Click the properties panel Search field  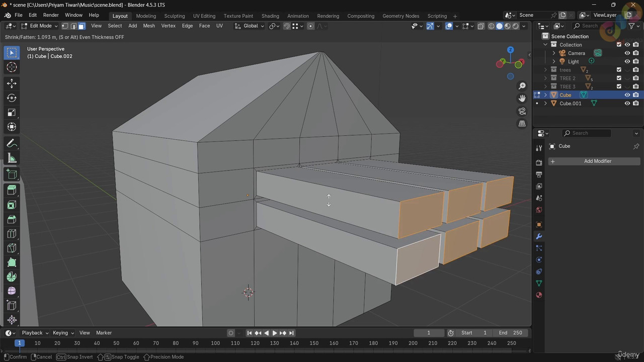pyautogui.click(x=586, y=133)
